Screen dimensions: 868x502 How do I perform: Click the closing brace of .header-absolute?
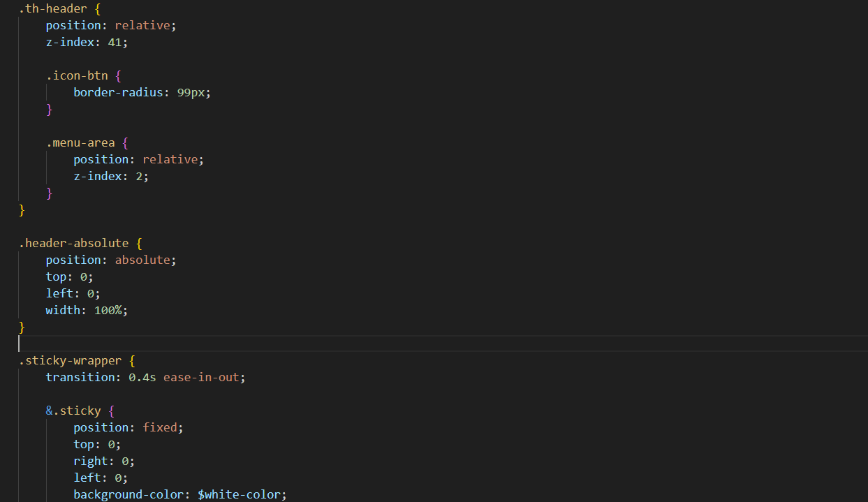point(22,326)
